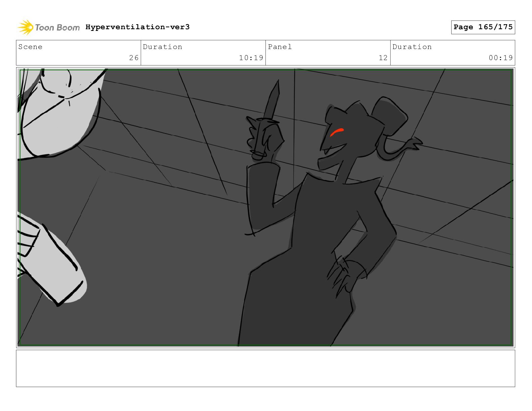This screenshot has height=411, width=532.
Task: Click the storyboard panel drawing
Action: tap(265, 207)
